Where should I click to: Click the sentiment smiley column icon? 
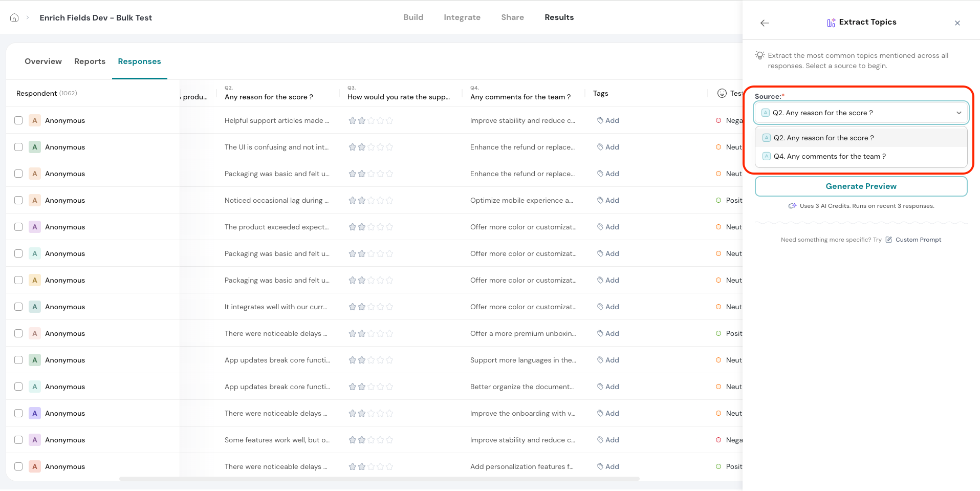tap(722, 93)
